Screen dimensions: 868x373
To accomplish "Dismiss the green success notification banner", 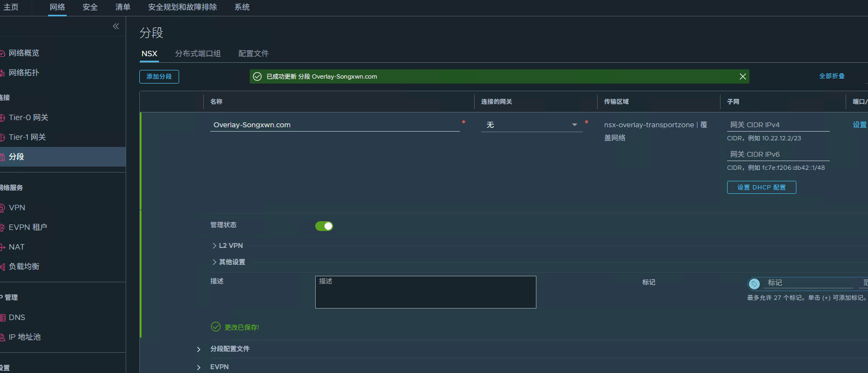I will pyautogui.click(x=742, y=76).
